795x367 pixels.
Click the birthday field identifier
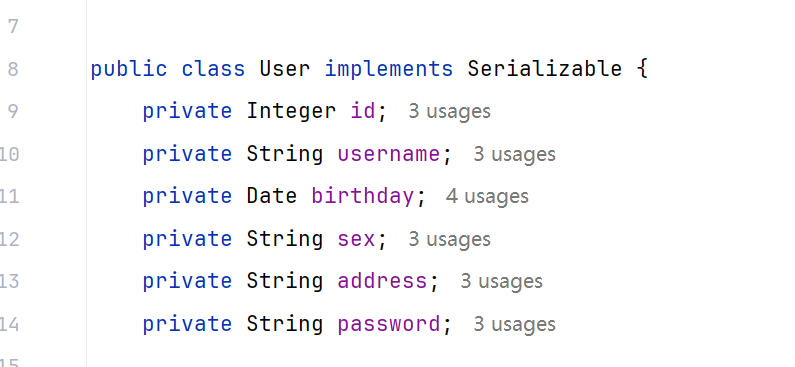pos(363,197)
